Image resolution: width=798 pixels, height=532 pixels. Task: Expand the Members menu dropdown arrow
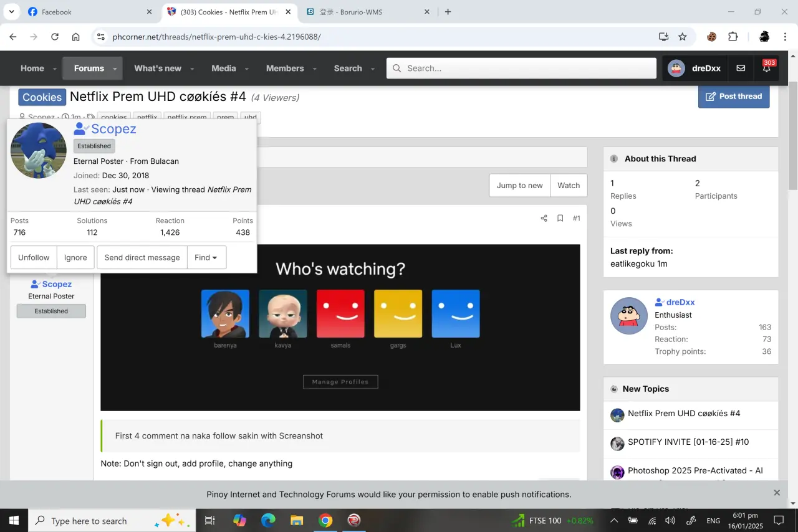(x=314, y=69)
